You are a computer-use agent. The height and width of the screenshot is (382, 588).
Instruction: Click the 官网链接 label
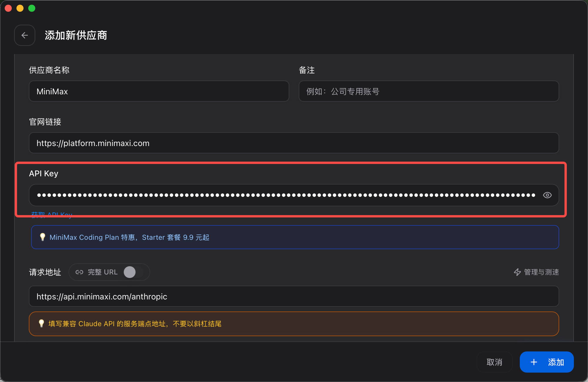tap(45, 122)
